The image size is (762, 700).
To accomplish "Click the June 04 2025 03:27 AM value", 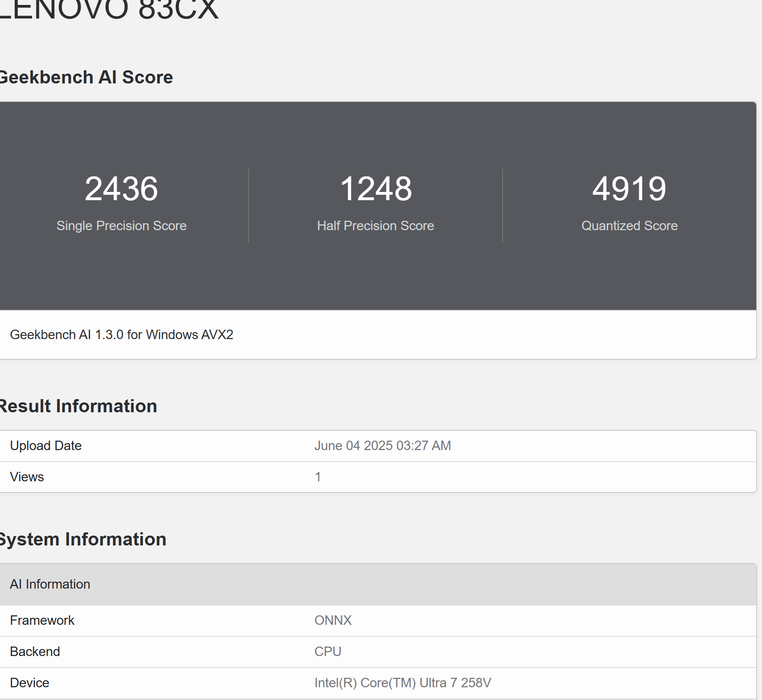I will 383,446.
